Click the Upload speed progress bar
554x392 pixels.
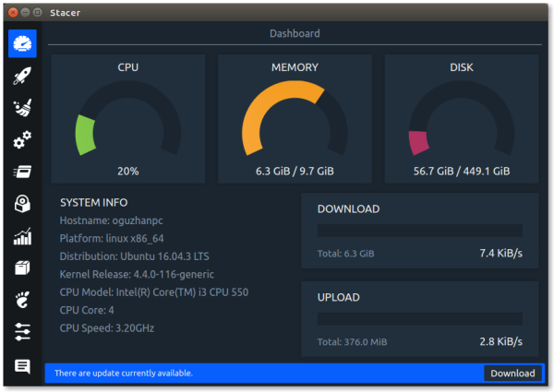(x=419, y=319)
